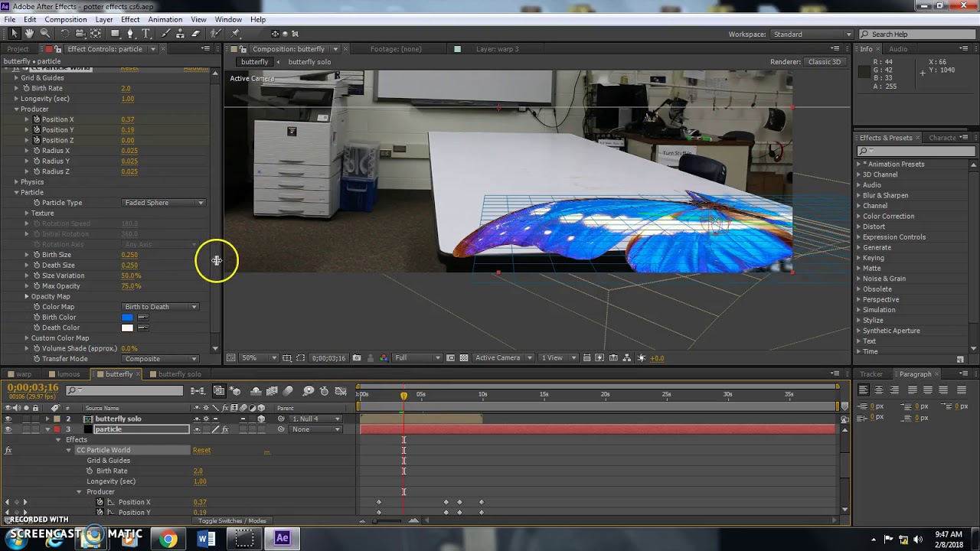Select the Pan Behind anchor tool

pyautogui.click(x=96, y=34)
